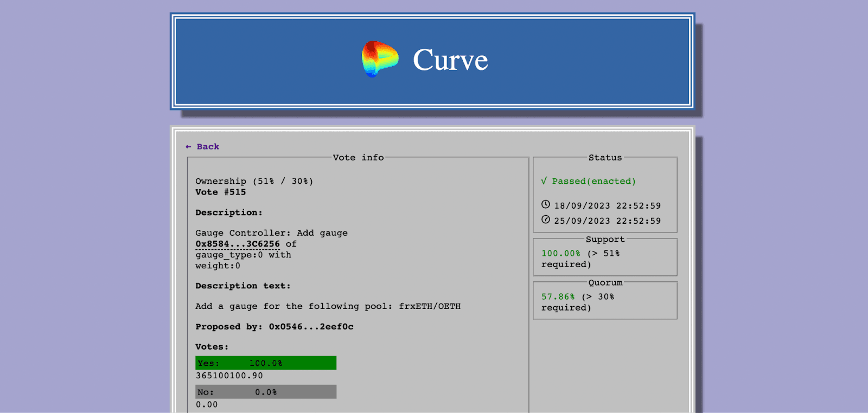Click the back arrow before Back
868x413 pixels.
pyautogui.click(x=188, y=146)
